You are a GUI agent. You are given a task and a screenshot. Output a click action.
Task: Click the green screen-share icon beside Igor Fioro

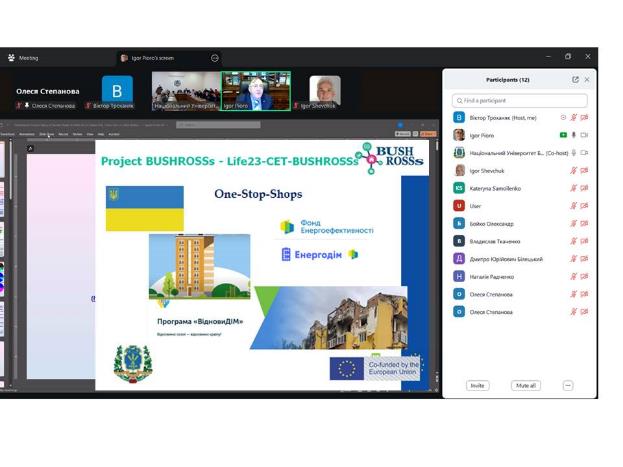tap(563, 135)
